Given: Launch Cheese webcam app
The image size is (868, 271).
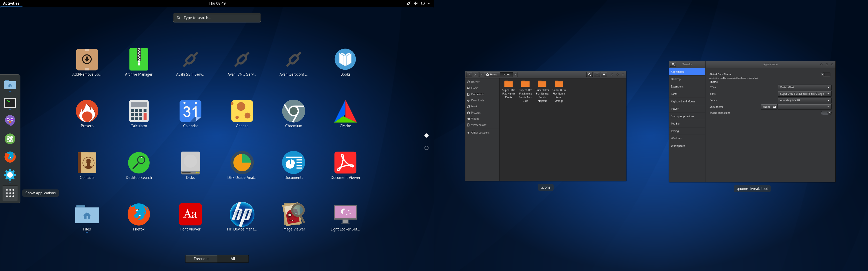Looking at the screenshot, I should pos(242,114).
